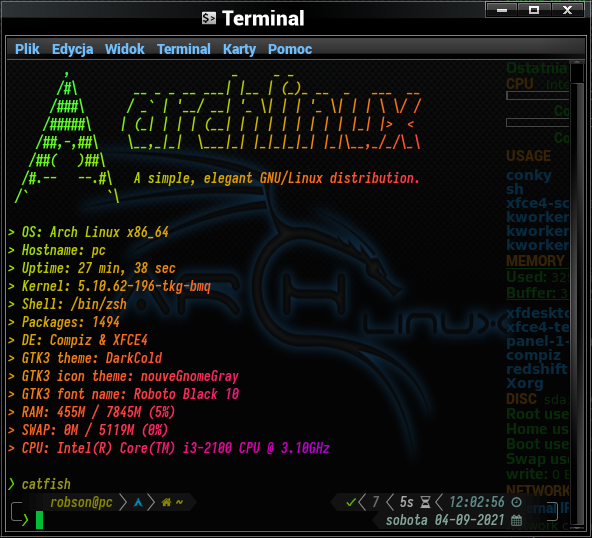Click the robson@pc prompt segment
The image size is (592, 538).
pos(82,503)
